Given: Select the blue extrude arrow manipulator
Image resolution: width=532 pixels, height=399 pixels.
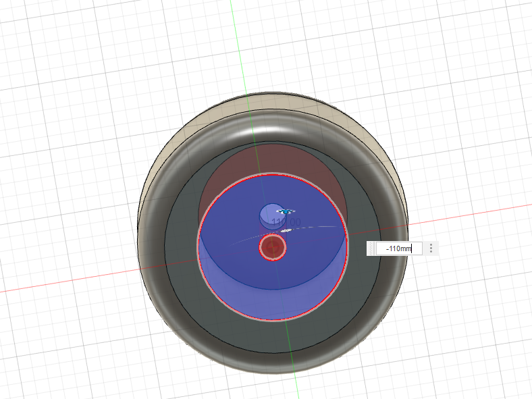Looking at the screenshot, I should (x=287, y=211).
